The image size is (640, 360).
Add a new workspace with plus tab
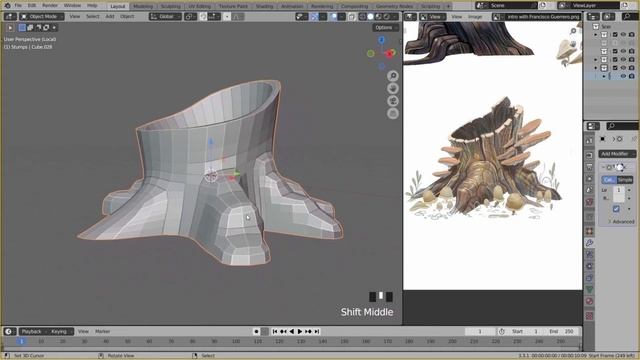(x=448, y=6)
